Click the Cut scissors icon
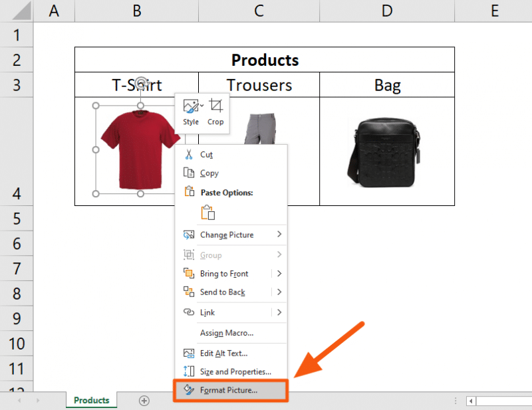 [189, 154]
